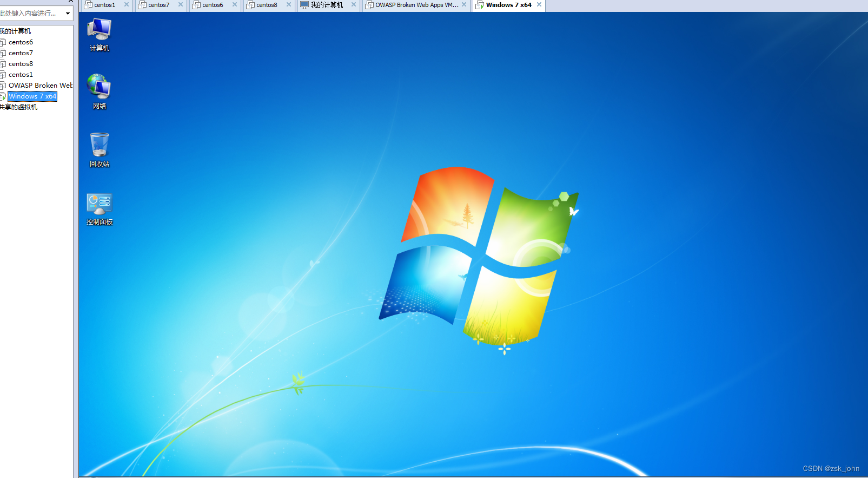Click the VM icon on the centos8 tab

(x=250, y=5)
